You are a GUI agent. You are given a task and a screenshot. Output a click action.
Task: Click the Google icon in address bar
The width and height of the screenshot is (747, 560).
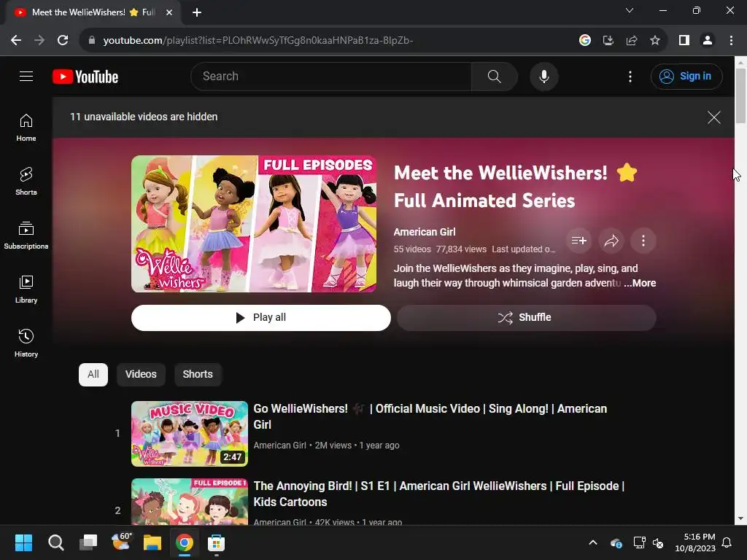coord(585,41)
